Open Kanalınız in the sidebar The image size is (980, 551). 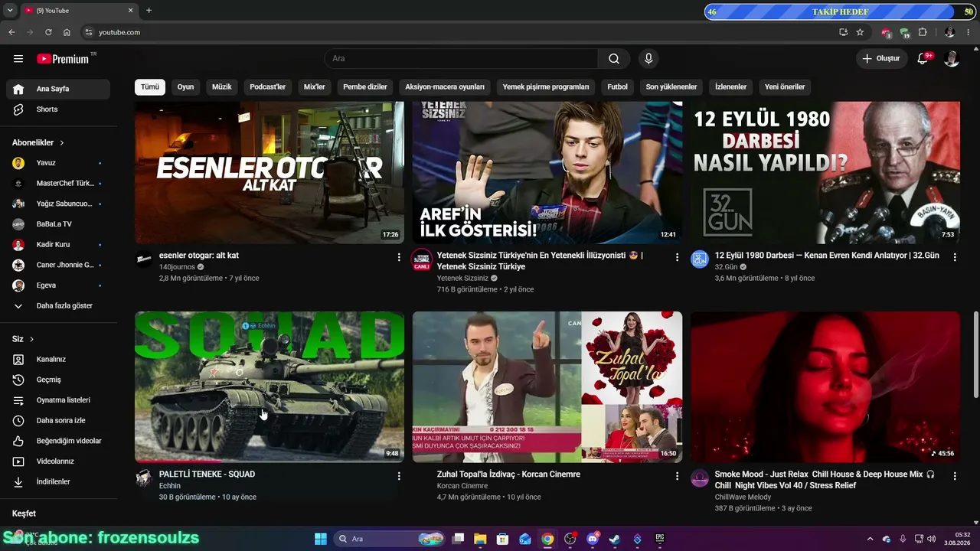click(58, 360)
